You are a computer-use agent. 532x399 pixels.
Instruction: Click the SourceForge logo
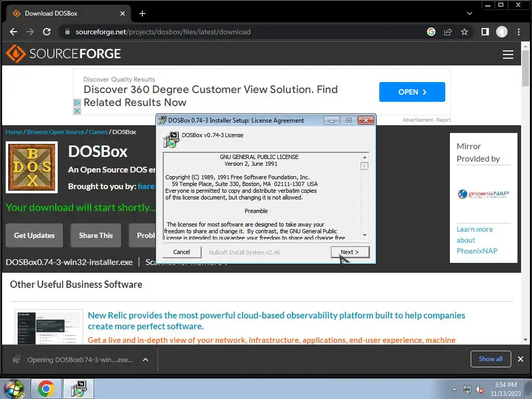[x=63, y=54]
